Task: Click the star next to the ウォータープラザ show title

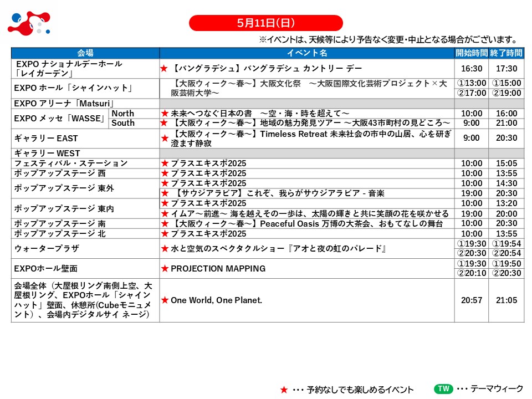Action: tap(165, 249)
